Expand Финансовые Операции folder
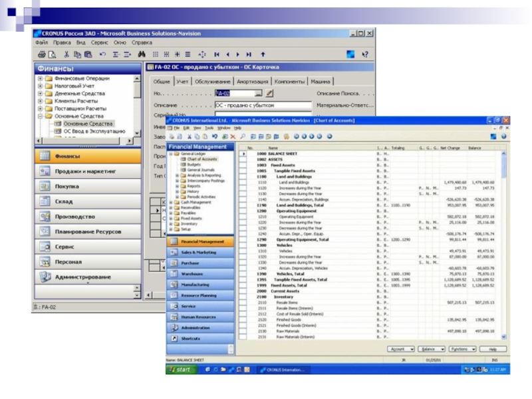 (40, 78)
